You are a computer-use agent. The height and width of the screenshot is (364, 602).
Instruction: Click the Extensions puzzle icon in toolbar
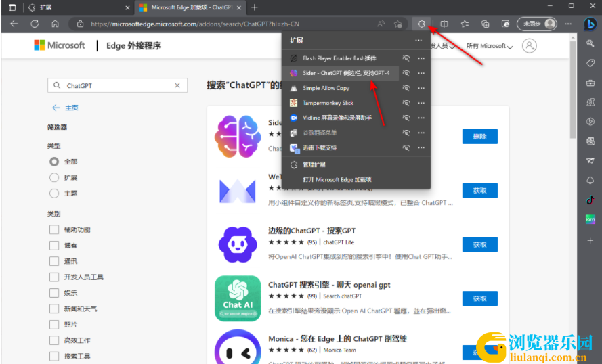tap(421, 24)
